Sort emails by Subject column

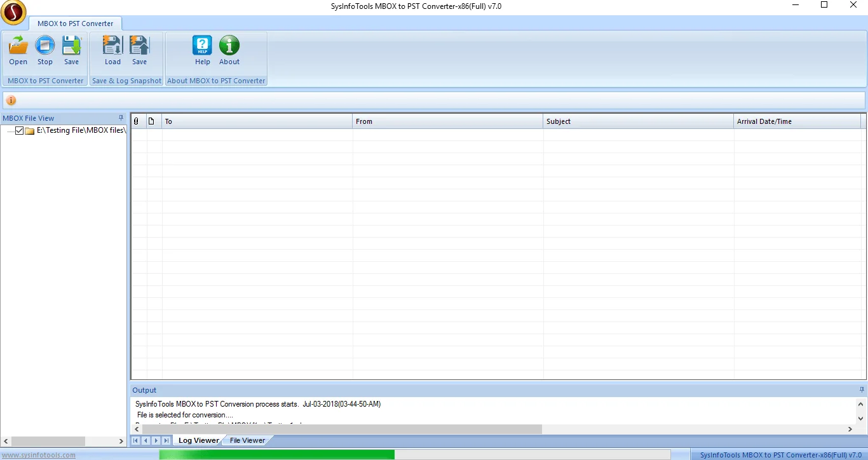point(639,121)
